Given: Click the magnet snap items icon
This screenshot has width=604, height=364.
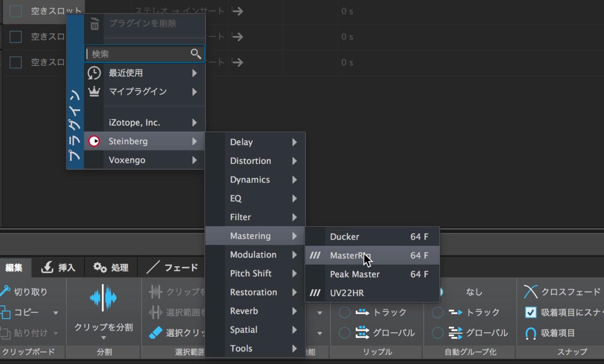Looking at the screenshot, I should tap(531, 333).
